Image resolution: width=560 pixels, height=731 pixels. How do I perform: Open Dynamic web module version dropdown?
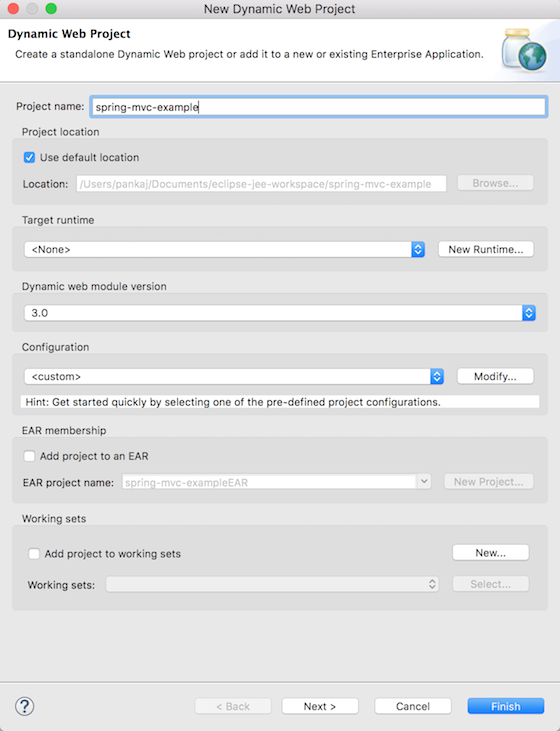point(280,313)
